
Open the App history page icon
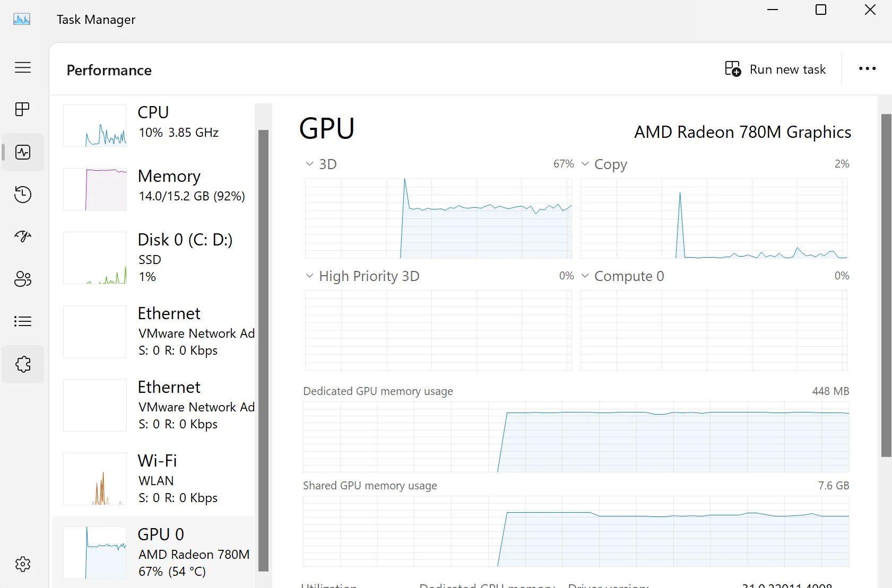coord(23,195)
